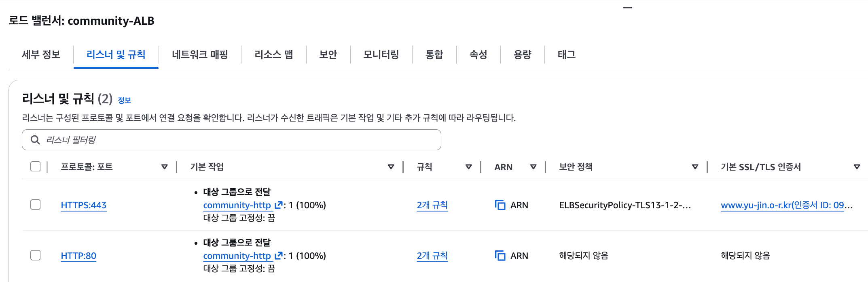Sort by 기본 SSL/TLS 인증서 column arrow

857,167
